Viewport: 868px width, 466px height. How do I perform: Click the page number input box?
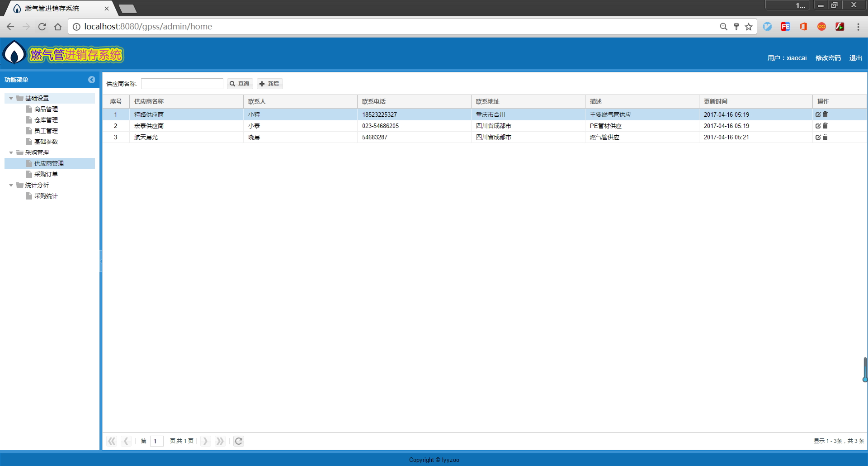pyautogui.click(x=156, y=441)
